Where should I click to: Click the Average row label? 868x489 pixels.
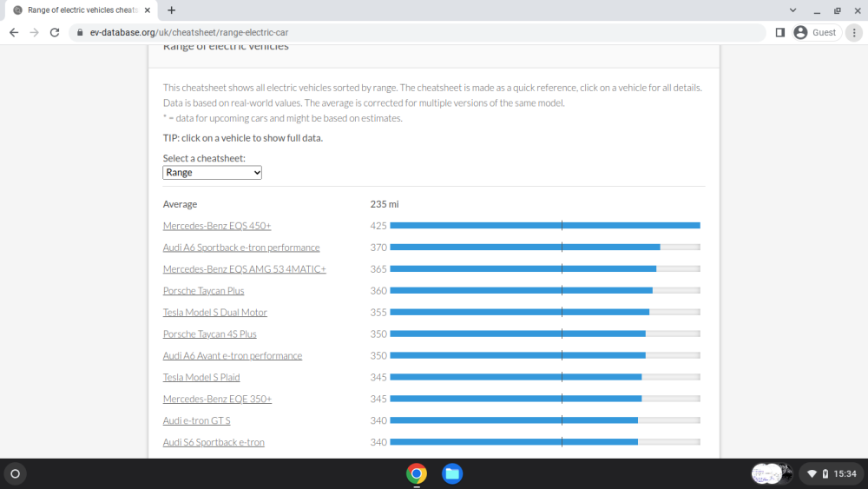click(180, 204)
